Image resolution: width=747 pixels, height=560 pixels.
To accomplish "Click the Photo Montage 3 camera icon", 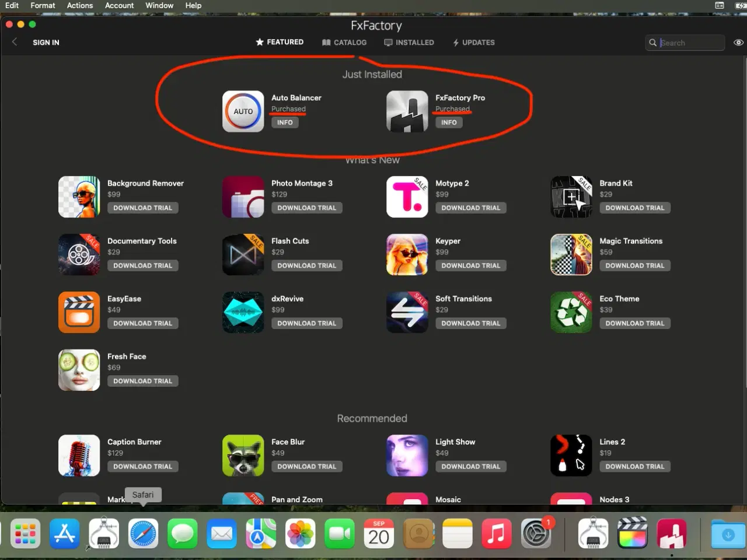I will (243, 197).
